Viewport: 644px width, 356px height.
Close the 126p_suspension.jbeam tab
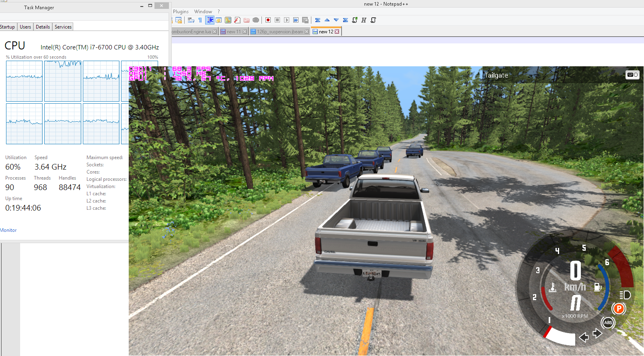[307, 32]
